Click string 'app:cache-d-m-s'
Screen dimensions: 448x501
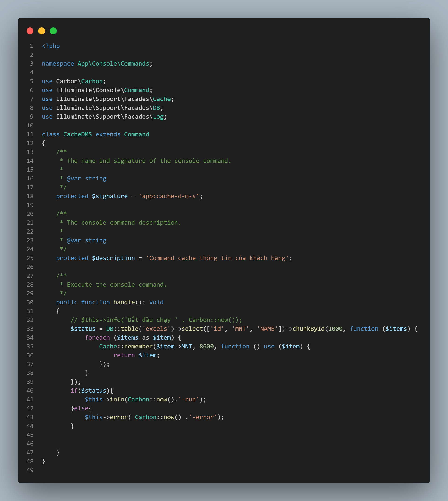(169, 196)
